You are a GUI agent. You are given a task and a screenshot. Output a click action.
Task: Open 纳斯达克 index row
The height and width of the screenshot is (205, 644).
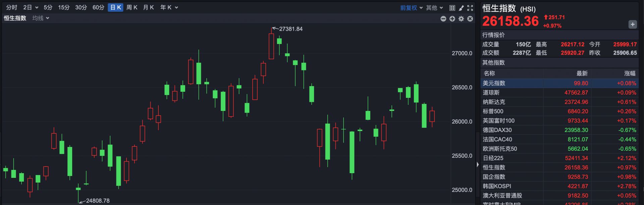(x=559, y=102)
